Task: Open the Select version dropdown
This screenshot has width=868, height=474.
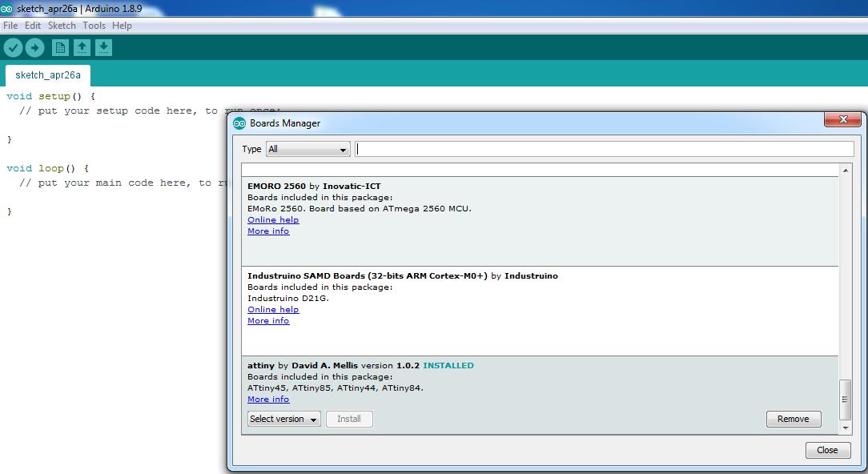Action: coord(283,420)
